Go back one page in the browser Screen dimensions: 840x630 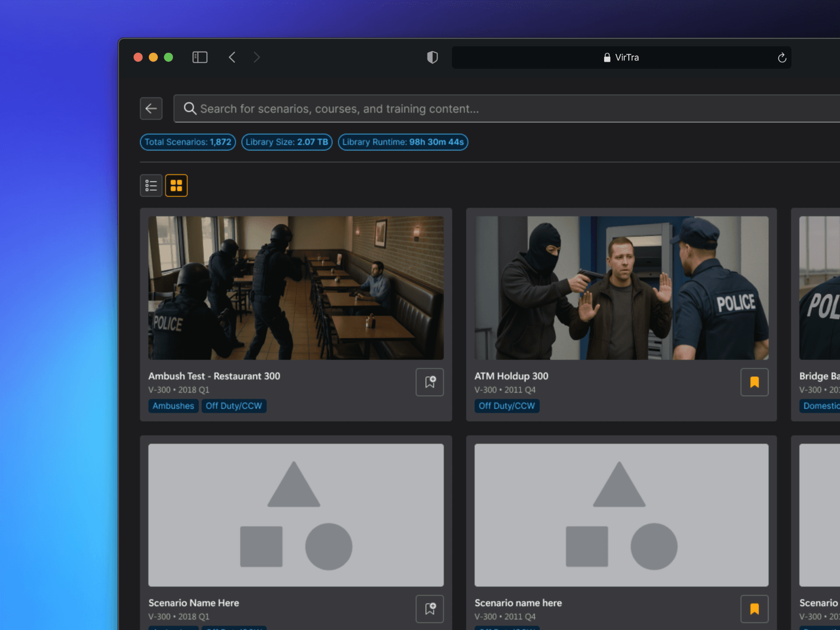[x=232, y=57]
